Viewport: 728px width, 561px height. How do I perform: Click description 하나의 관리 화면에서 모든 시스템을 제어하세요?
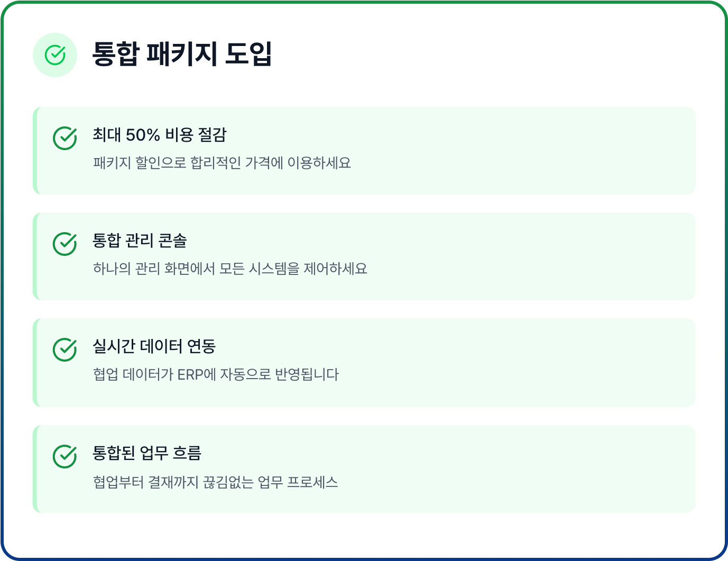point(230,269)
